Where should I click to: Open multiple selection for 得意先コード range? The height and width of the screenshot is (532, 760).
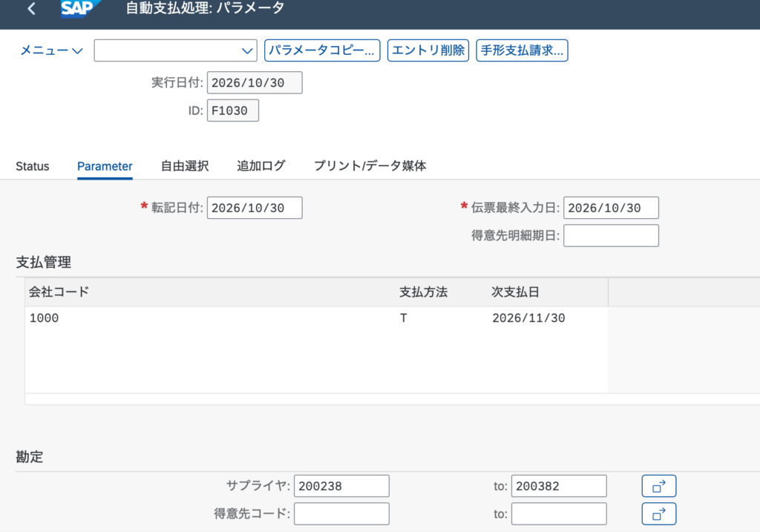659,513
